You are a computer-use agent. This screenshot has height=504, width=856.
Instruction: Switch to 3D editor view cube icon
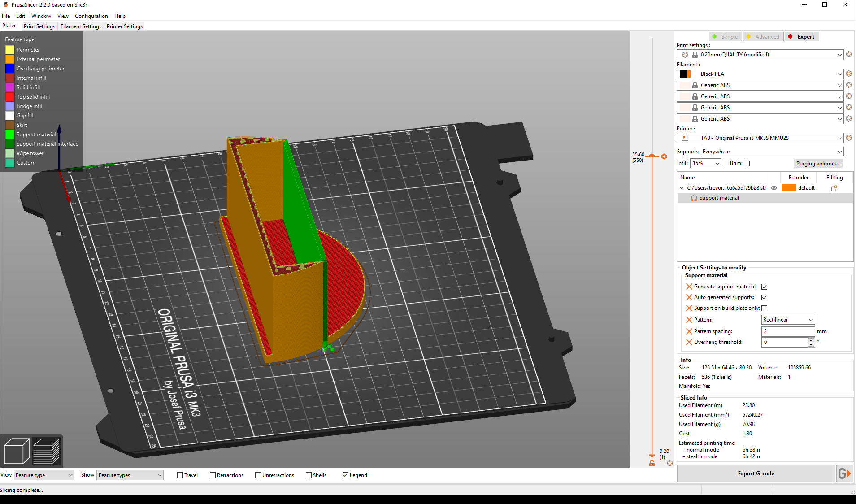tap(17, 451)
